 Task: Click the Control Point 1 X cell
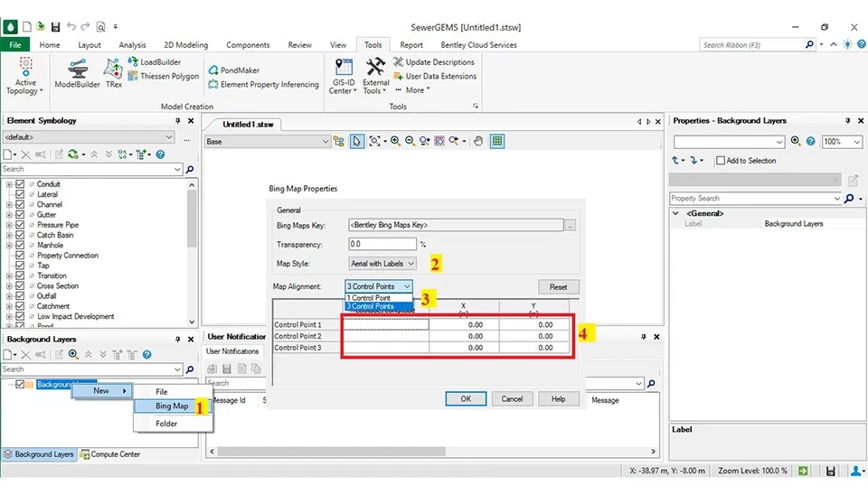464,324
